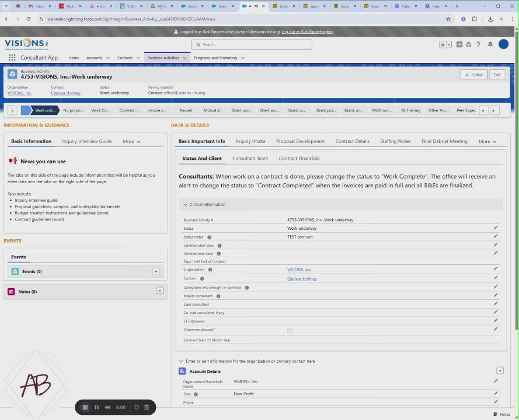The width and height of the screenshot is (519, 420).
Task: Open Notes (0) dropdown arrow
Action: tap(159, 290)
